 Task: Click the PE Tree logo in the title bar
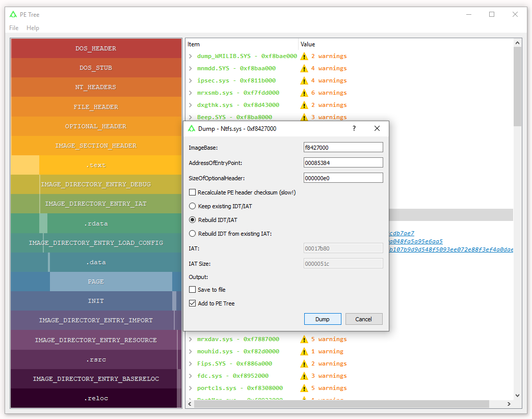tap(13, 14)
